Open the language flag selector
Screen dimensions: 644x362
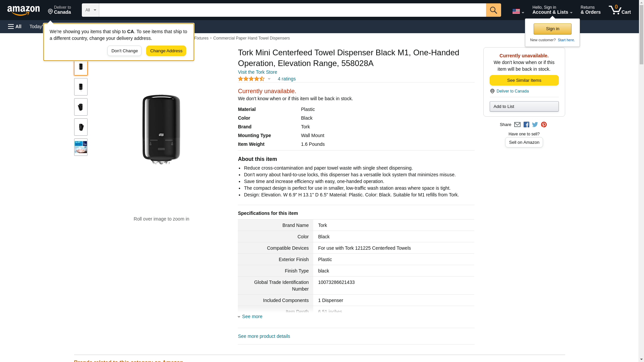518,11
